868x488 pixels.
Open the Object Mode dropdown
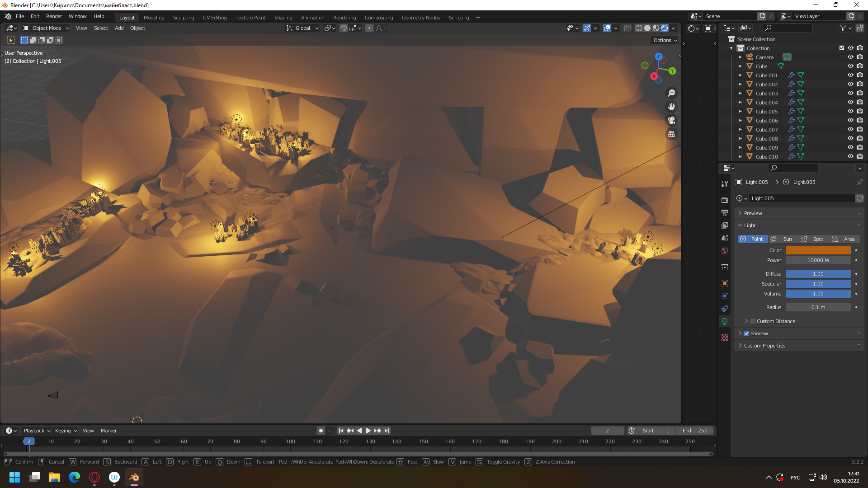click(x=46, y=28)
